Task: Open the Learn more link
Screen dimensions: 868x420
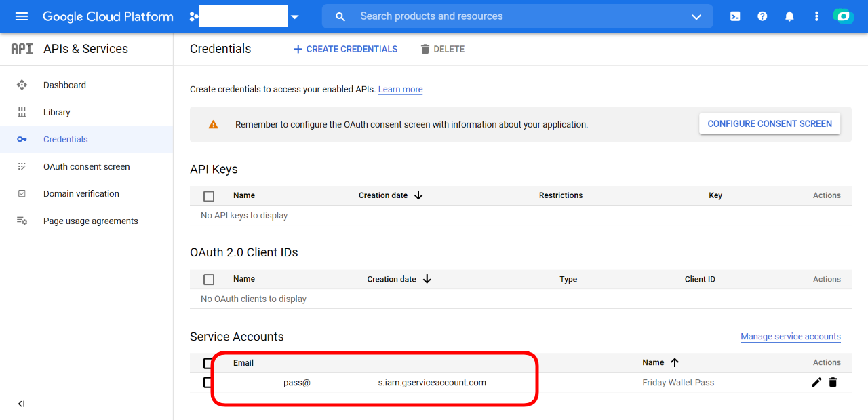Action: coord(401,89)
